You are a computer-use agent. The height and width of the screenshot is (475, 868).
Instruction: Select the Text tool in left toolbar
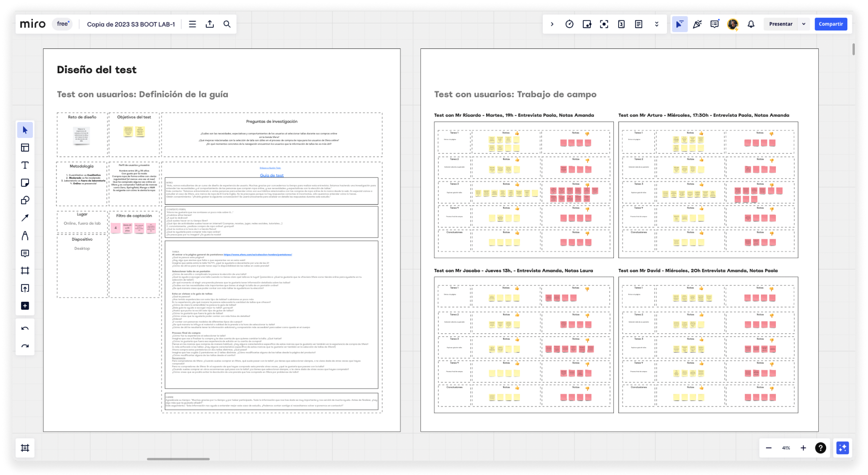25,165
